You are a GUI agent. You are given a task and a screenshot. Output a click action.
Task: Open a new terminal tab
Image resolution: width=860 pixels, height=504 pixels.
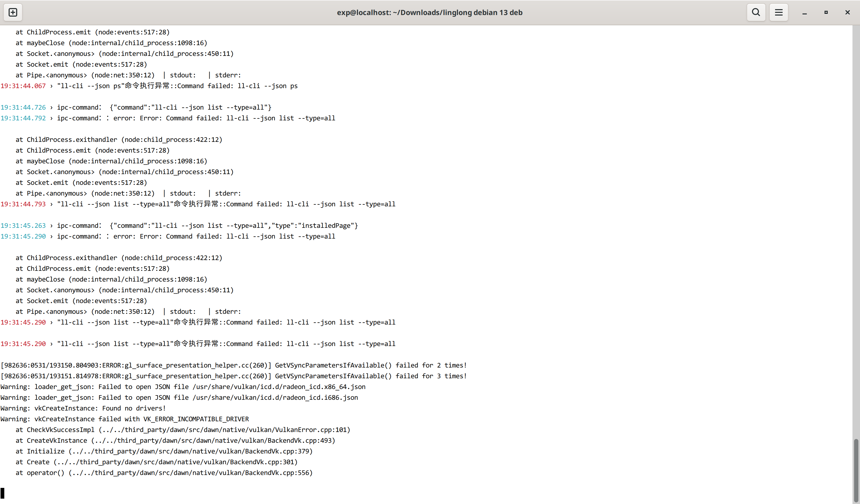point(13,12)
